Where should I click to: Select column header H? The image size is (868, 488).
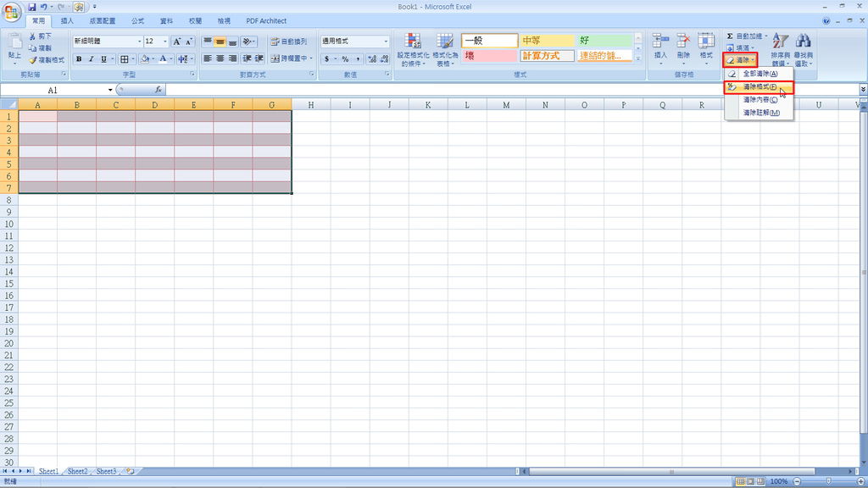pyautogui.click(x=311, y=104)
